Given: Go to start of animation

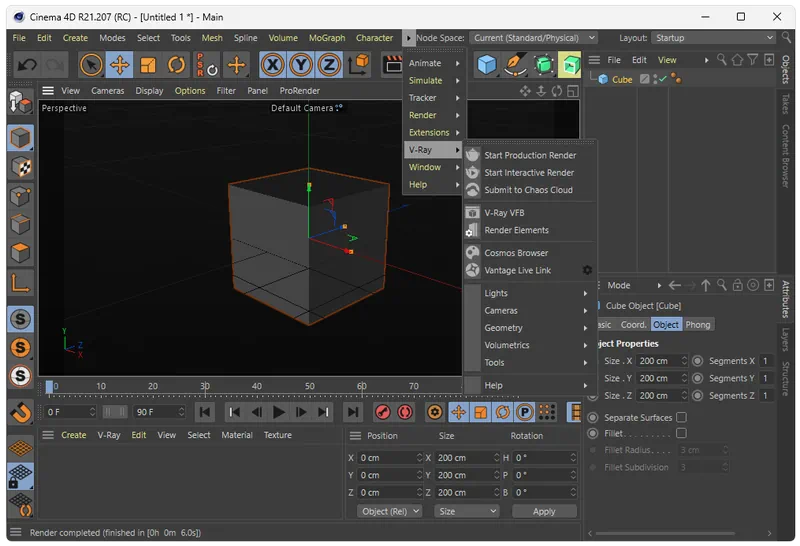Looking at the screenshot, I should click(205, 412).
